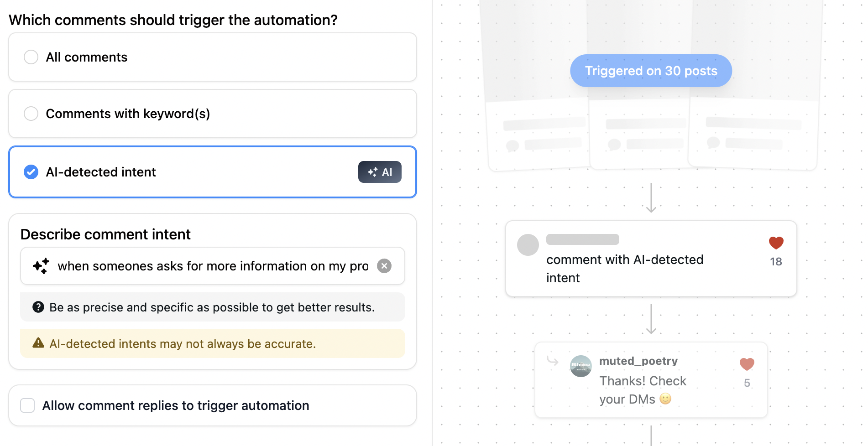Screen dimensions: 868x446
Task: Select Comments with keyword(s) option
Action: pyautogui.click(x=31, y=113)
